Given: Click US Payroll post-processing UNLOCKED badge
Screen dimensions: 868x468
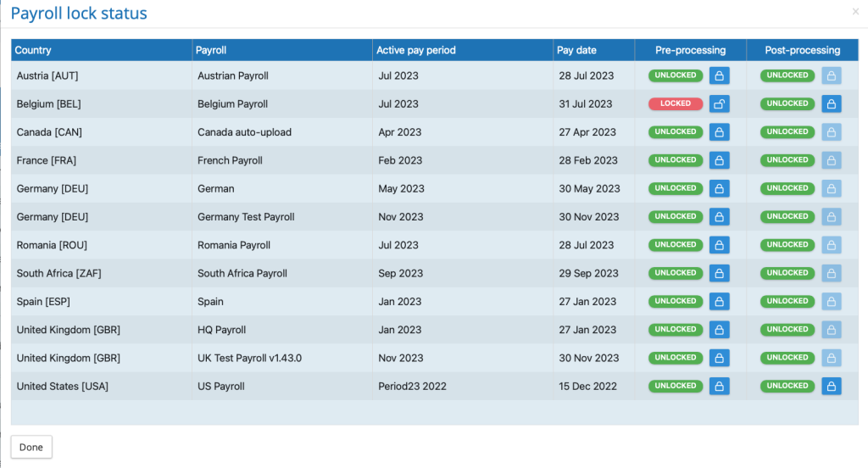Looking at the screenshot, I should pos(787,386).
